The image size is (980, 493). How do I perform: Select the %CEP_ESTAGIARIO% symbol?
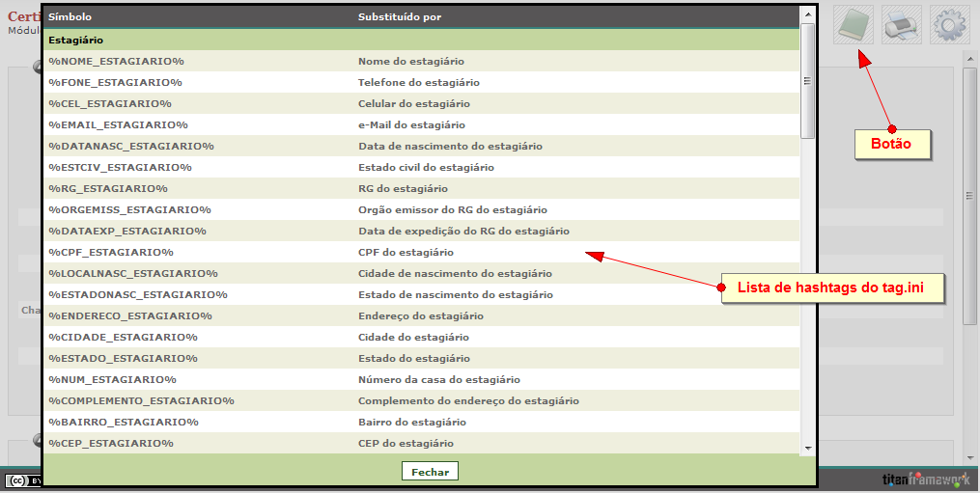point(111,444)
